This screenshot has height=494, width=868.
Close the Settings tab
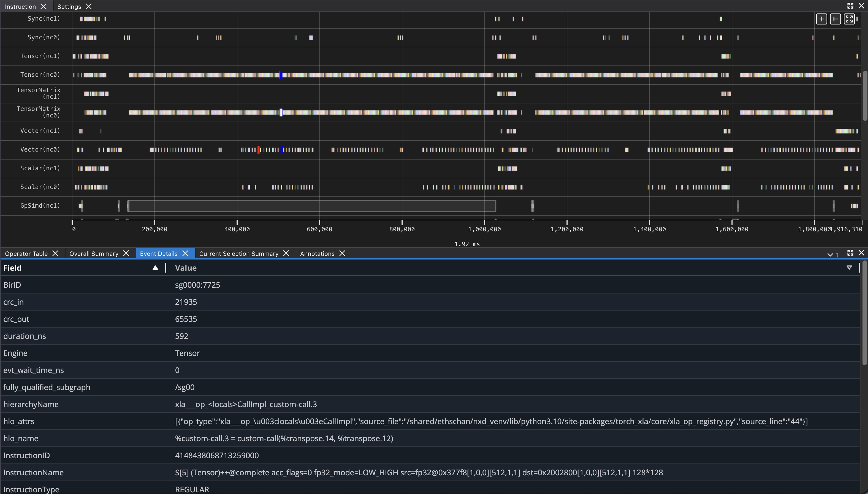[89, 6]
